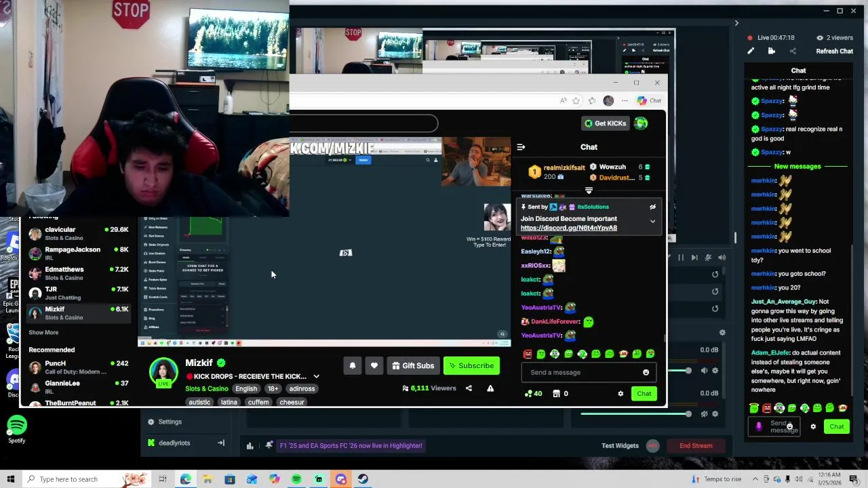Open Steam from the taskbar
The image size is (868, 488).
pos(363,479)
